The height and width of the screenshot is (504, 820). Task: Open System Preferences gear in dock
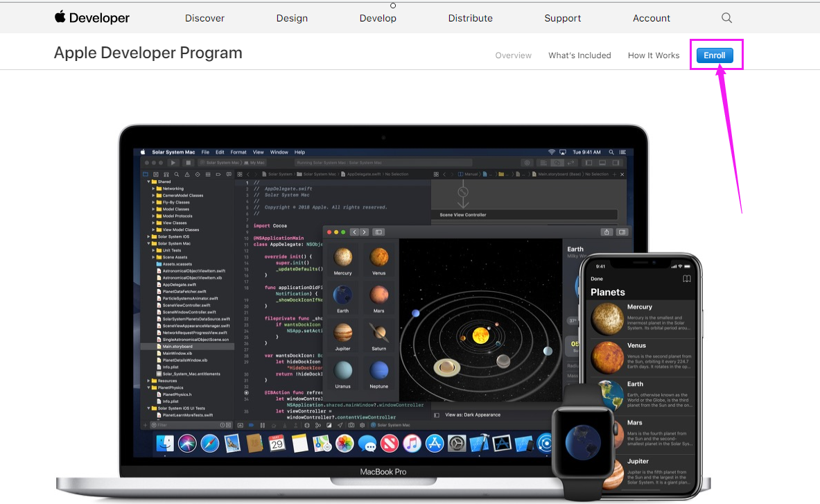click(457, 444)
